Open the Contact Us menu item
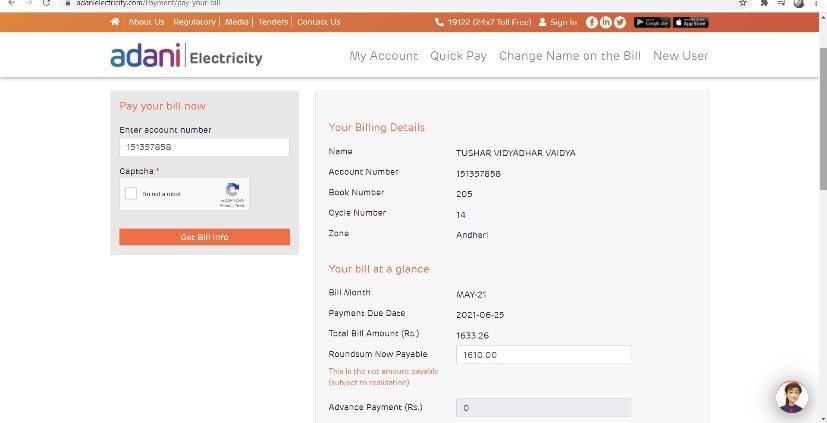The width and height of the screenshot is (827, 423). click(x=319, y=22)
